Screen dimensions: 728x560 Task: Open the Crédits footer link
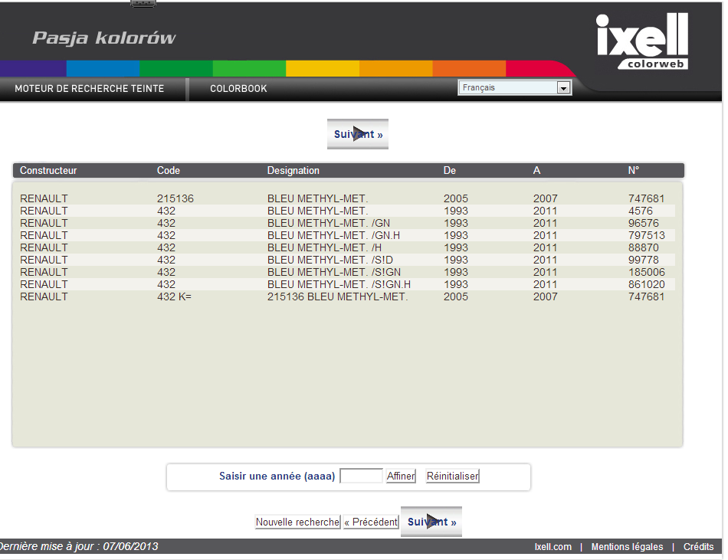(x=698, y=546)
